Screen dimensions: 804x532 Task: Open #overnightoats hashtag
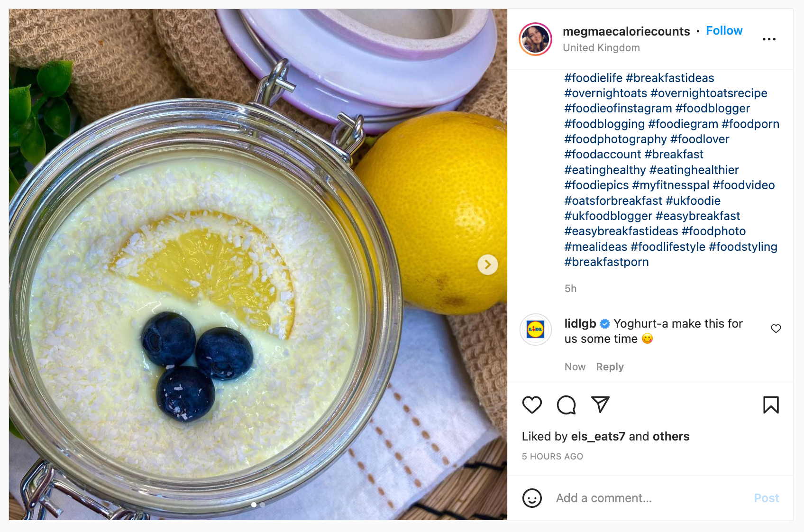(605, 93)
